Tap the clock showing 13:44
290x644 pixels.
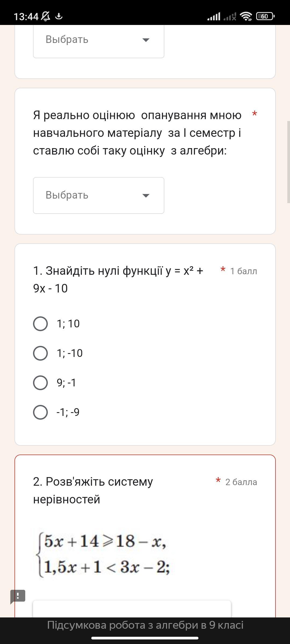click(x=26, y=17)
